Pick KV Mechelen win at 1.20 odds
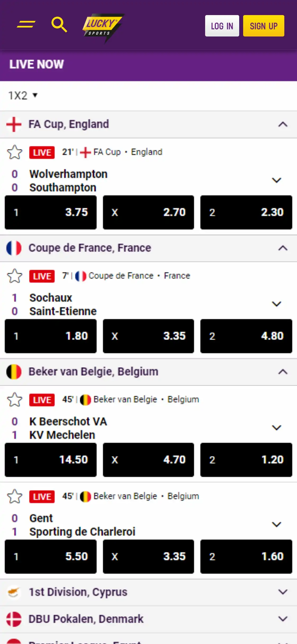 246,460
